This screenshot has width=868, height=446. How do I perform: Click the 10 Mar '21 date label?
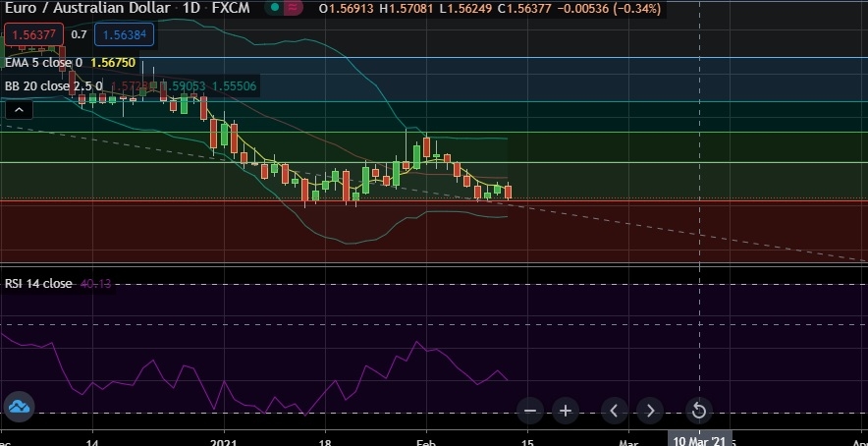click(698, 439)
